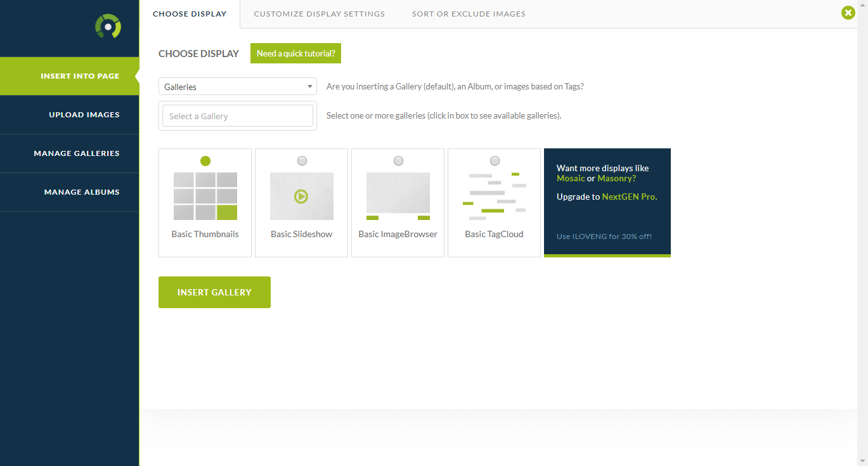Open Manage Galleries in the sidebar
868x466 pixels.
tap(77, 153)
